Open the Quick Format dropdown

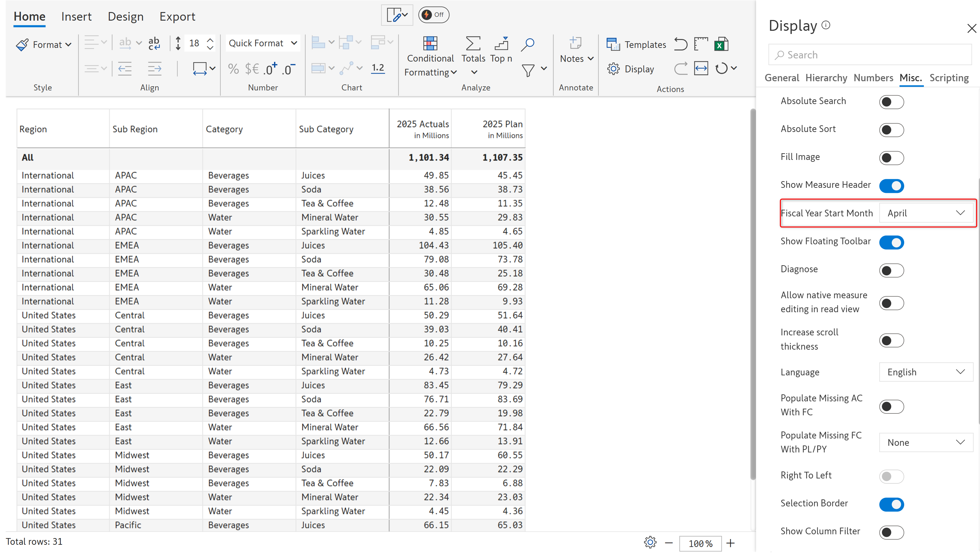(263, 43)
